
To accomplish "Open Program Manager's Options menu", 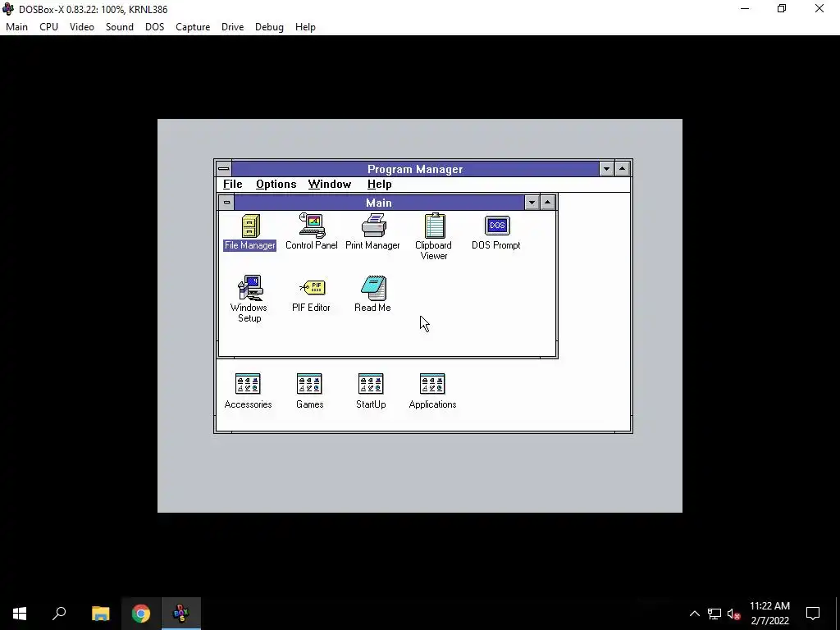I will 276,185.
